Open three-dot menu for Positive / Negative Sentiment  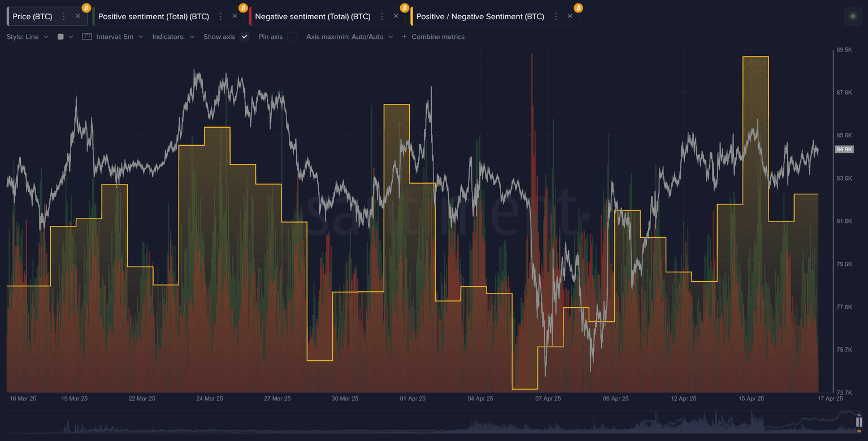pyautogui.click(x=556, y=16)
